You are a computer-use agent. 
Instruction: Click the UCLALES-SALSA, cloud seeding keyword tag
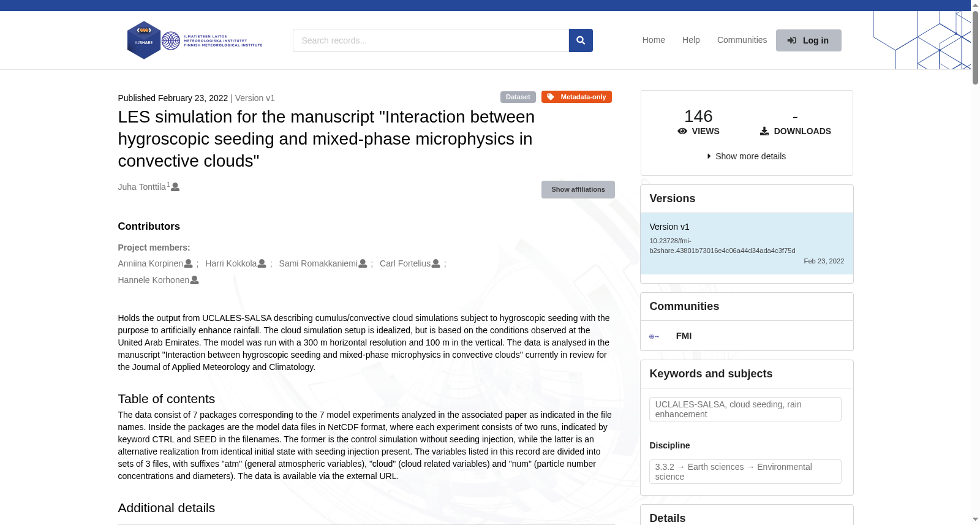pos(745,409)
